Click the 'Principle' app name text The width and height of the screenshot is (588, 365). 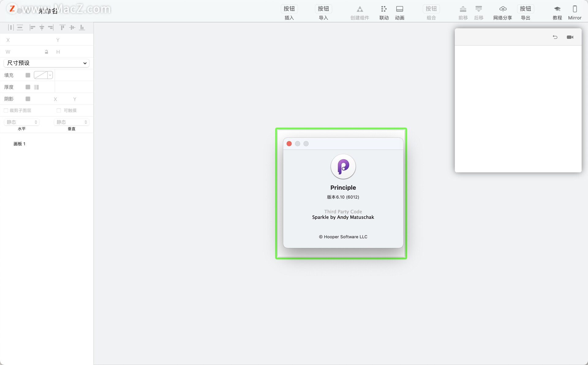coord(343,188)
